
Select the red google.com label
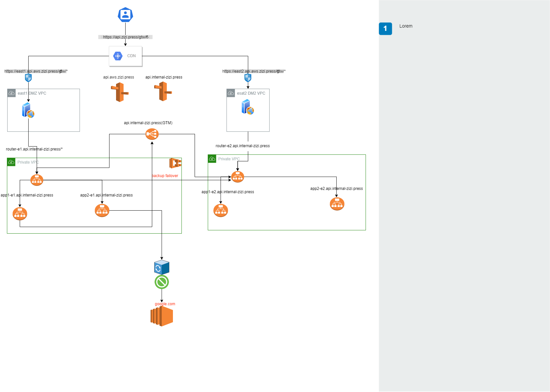pyautogui.click(x=165, y=304)
